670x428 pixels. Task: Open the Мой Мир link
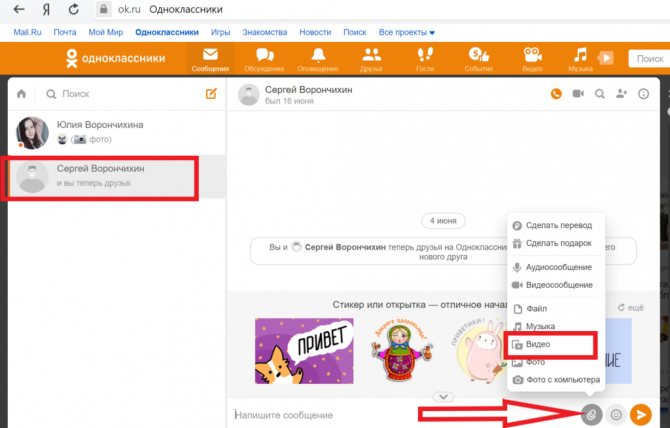(106, 32)
